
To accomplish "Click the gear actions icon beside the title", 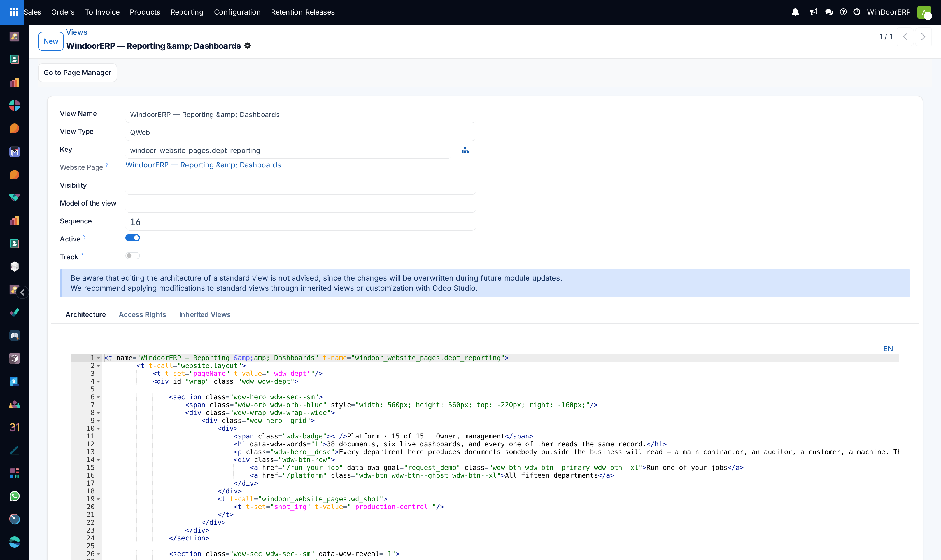I will (x=248, y=46).
